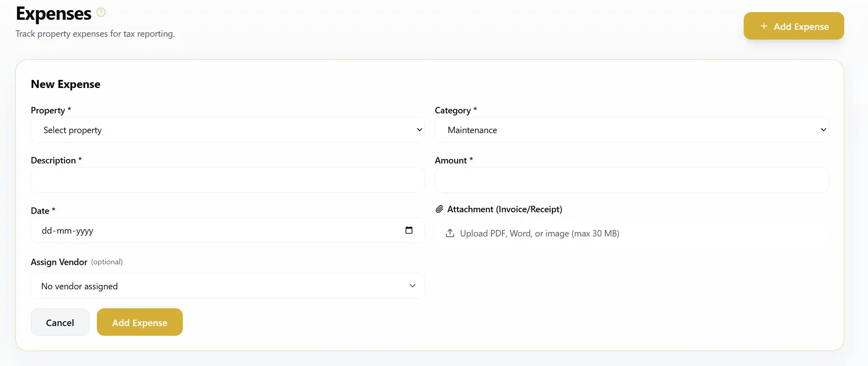Open the Category dropdown showing Maintenance
868x366 pixels.
(632, 130)
